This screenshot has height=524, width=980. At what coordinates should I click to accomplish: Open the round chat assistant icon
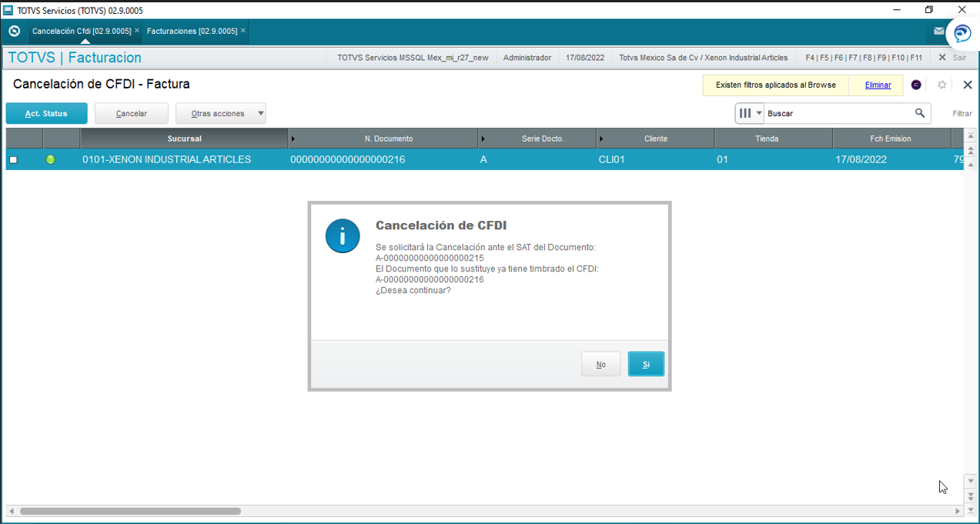click(962, 34)
